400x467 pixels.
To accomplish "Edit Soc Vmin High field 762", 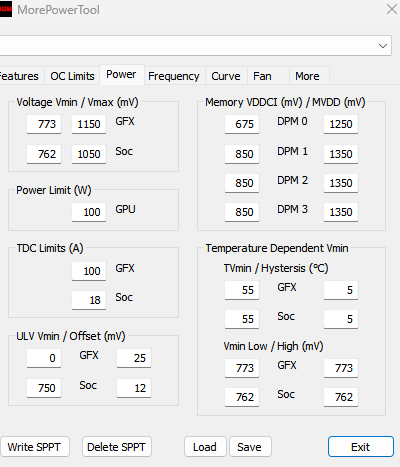I will click(x=341, y=397).
